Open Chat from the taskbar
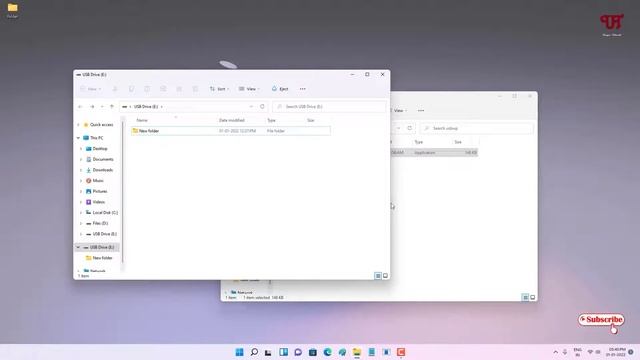640x360 pixels. [298, 352]
